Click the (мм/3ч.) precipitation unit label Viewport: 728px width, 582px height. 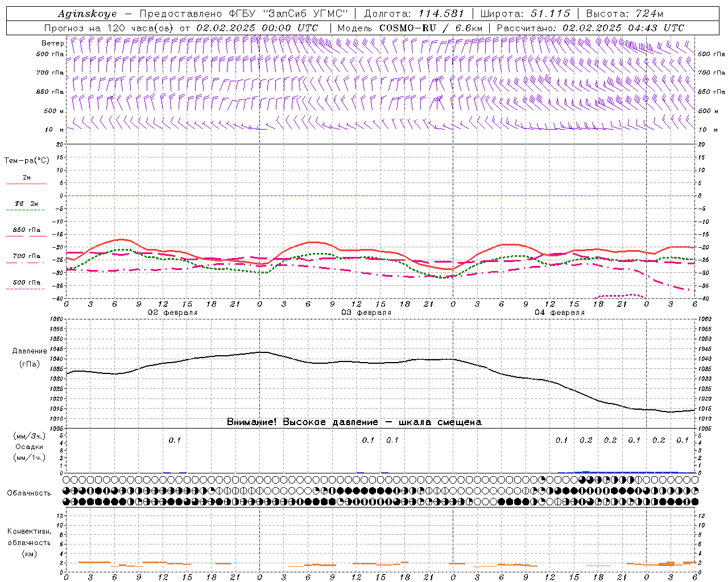coord(29,436)
